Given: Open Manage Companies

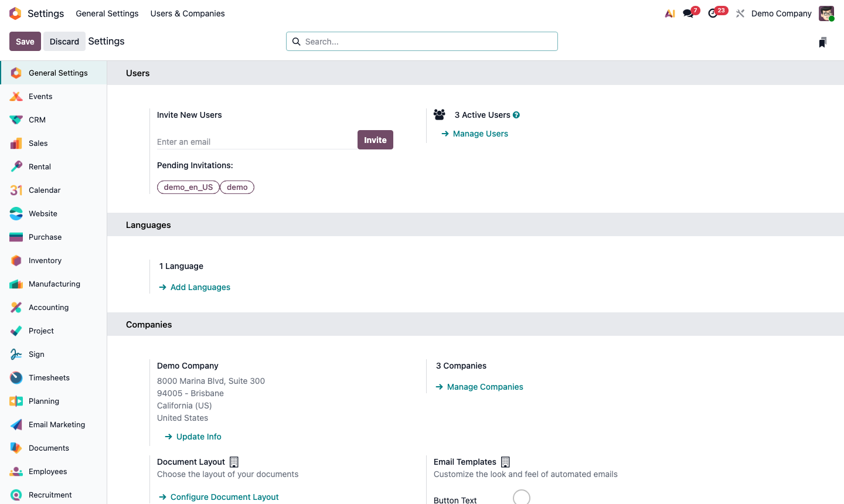Looking at the screenshot, I should 485,387.
